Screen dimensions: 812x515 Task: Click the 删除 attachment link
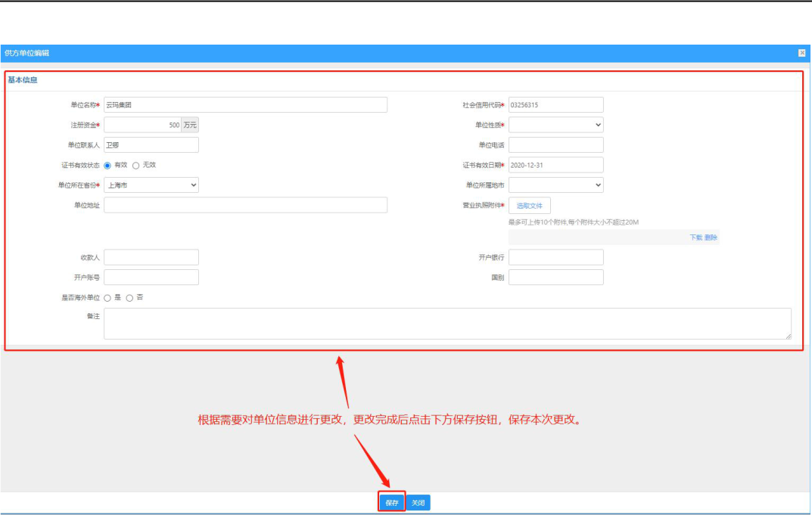coord(711,237)
